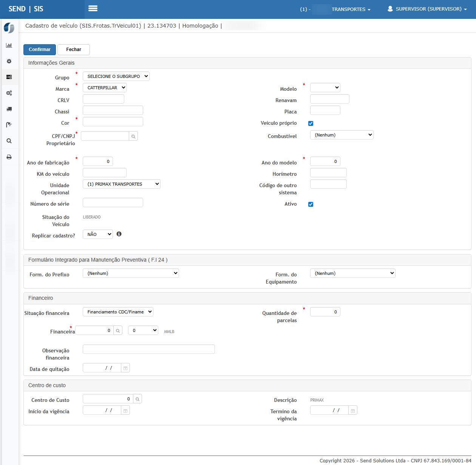The width and height of the screenshot is (476, 465).
Task: Click the Chassi input field
Action: pyautogui.click(x=113, y=110)
